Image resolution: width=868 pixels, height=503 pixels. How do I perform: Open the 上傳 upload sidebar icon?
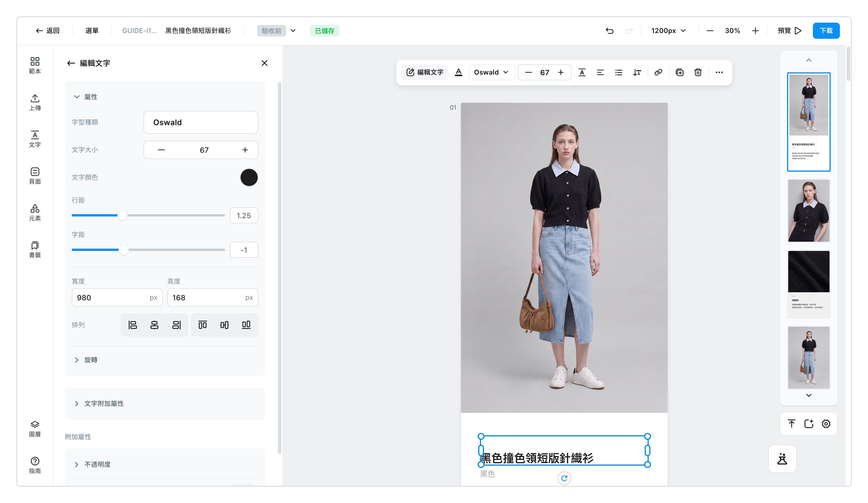click(x=35, y=102)
